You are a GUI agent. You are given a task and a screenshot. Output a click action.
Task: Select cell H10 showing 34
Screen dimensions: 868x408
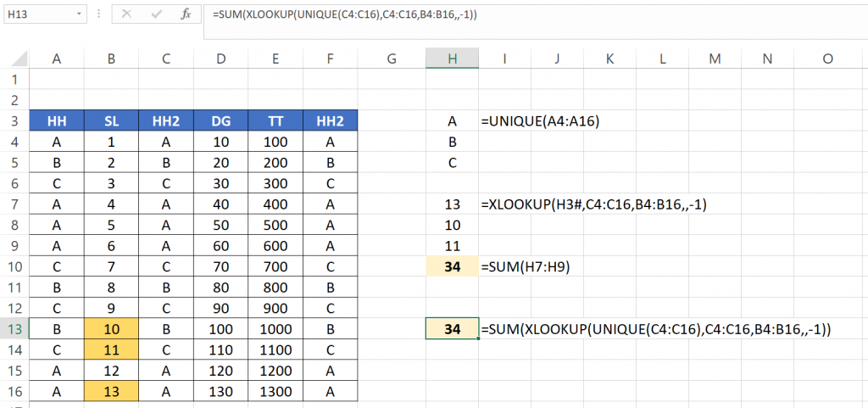pos(453,266)
